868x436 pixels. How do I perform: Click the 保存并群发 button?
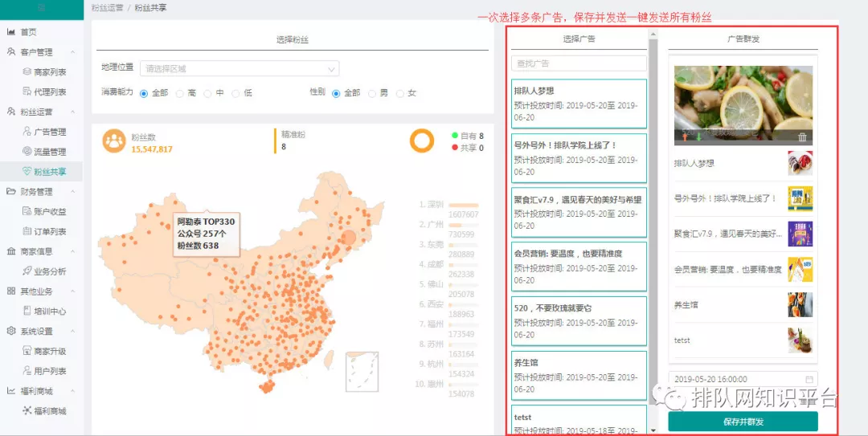[x=743, y=422]
